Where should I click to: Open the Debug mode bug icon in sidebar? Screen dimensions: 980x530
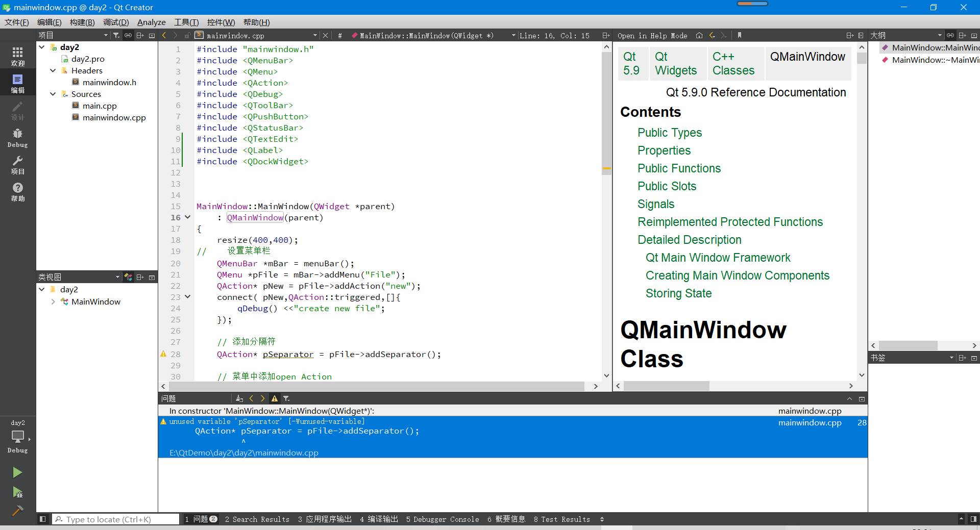pos(18,138)
